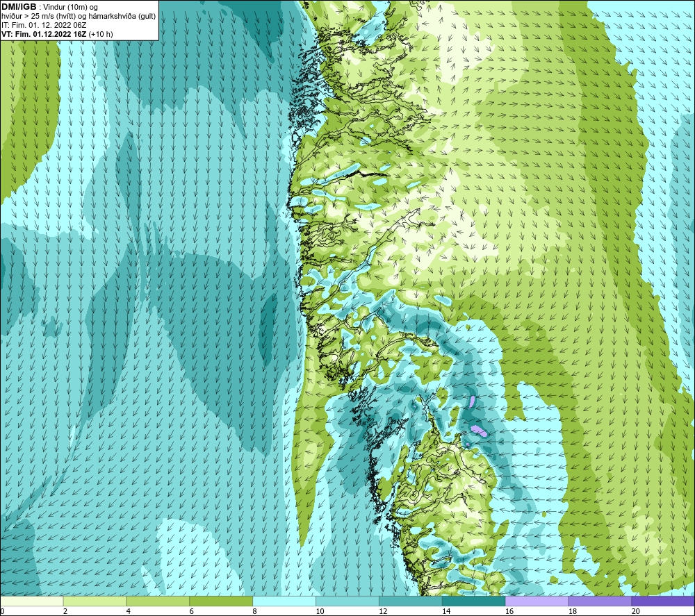Click the "VT: Fim. 01.12.2022 16Z" valid time

[x=44, y=34]
